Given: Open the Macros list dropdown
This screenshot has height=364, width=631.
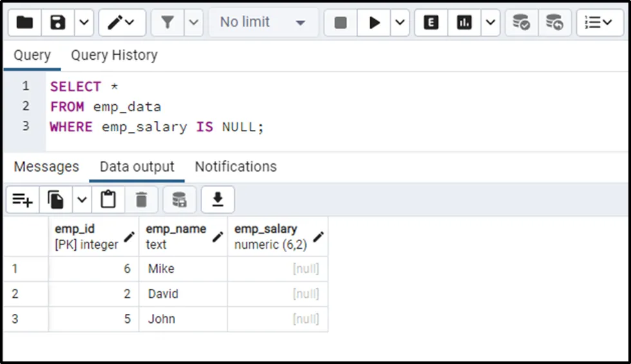Looking at the screenshot, I should (x=599, y=23).
